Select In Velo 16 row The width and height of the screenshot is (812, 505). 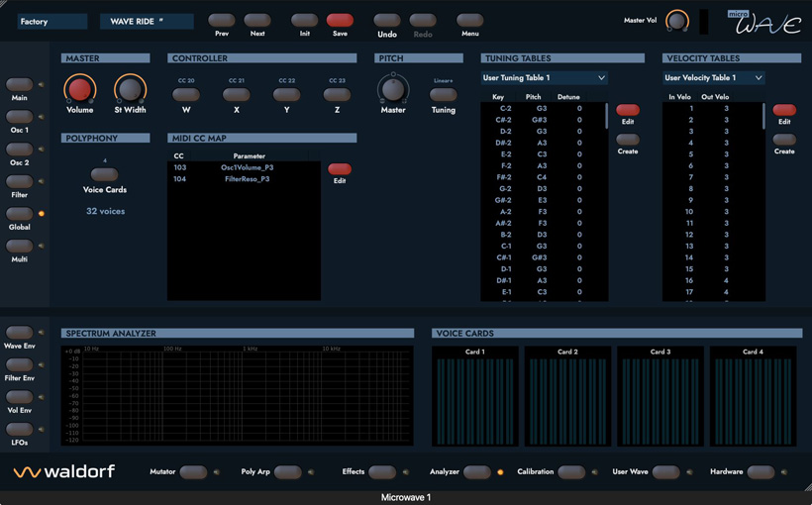(712, 280)
